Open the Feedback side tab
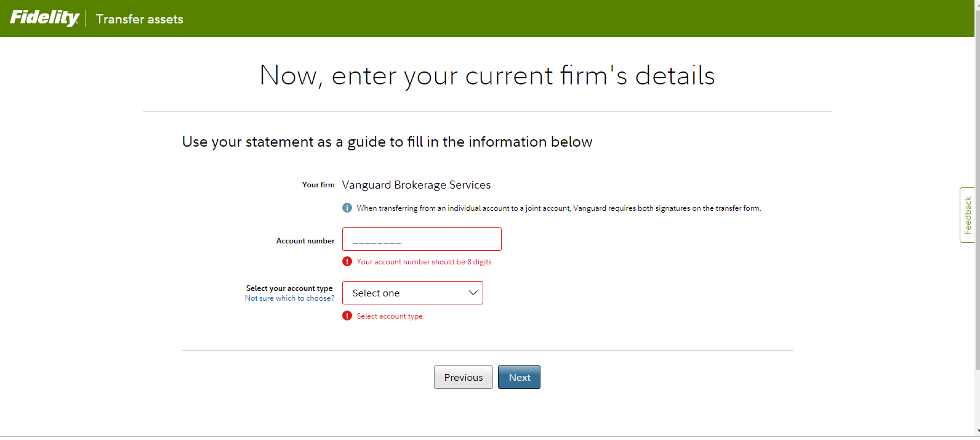Viewport: 980px width, 440px height. point(968,215)
